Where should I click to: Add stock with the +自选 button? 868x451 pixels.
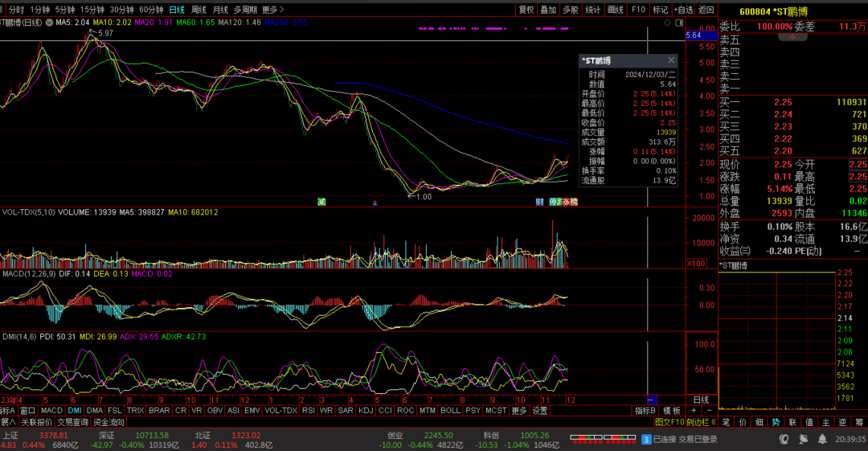pyautogui.click(x=684, y=10)
